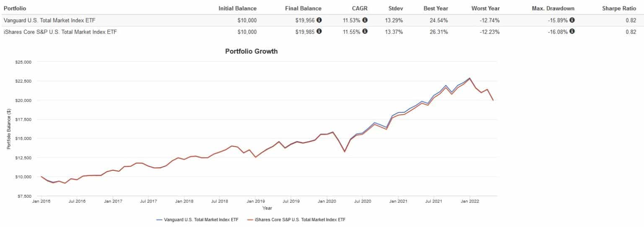The height and width of the screenshot is (227, 644).
Task: Show details icon for -15.89% max drawdown
Action: click(x=572, y=20)
